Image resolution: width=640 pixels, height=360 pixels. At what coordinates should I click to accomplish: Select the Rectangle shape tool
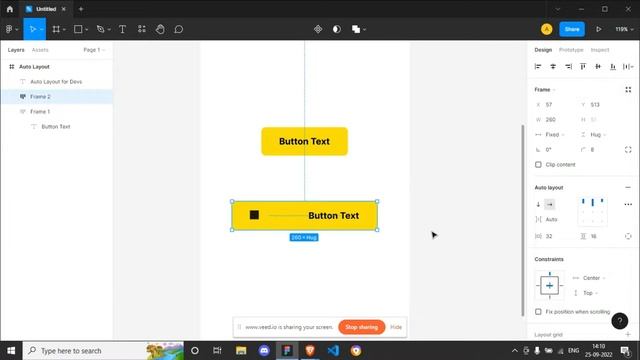78,29
